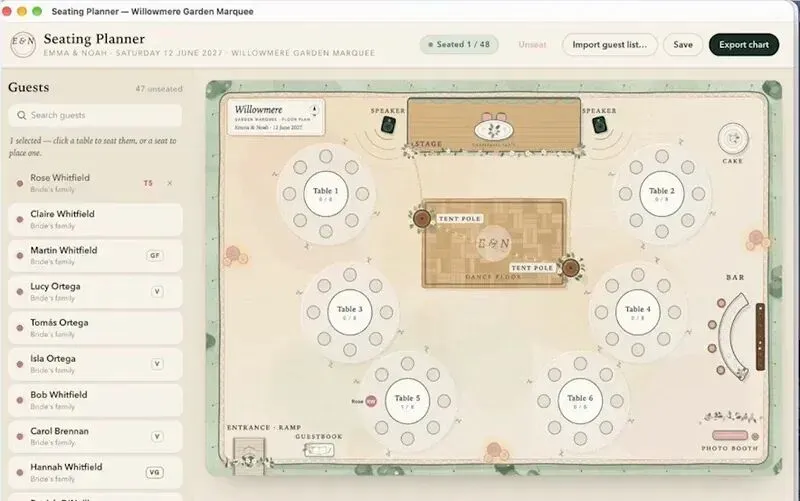Click the V badge on Carol Brennan
The image size is (800, 501).
tap(157, 437)
